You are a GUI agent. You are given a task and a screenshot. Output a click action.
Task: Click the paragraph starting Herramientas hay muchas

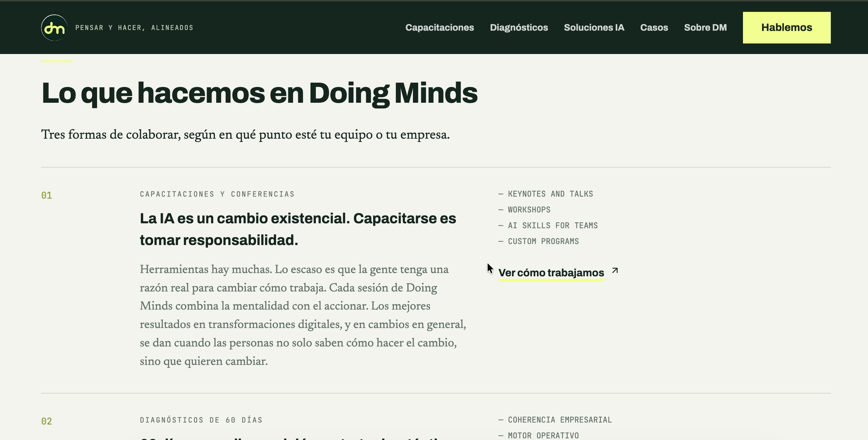click(x=303, y=315)
